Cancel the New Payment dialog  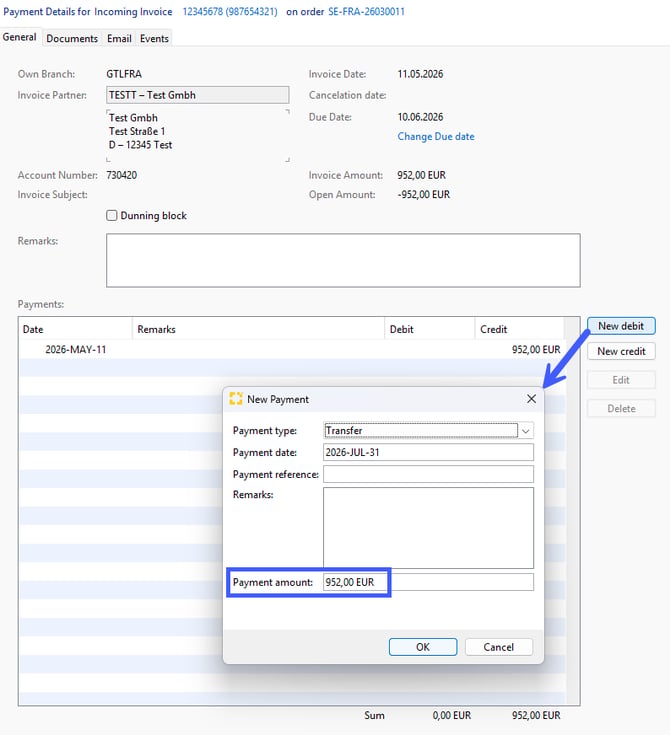click(499, 647)
